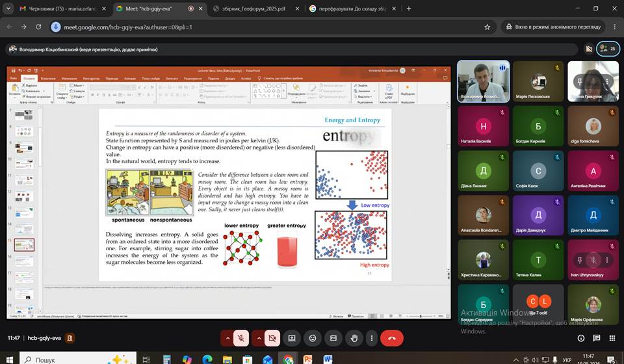Open the chat panel icon

point(597,338)
